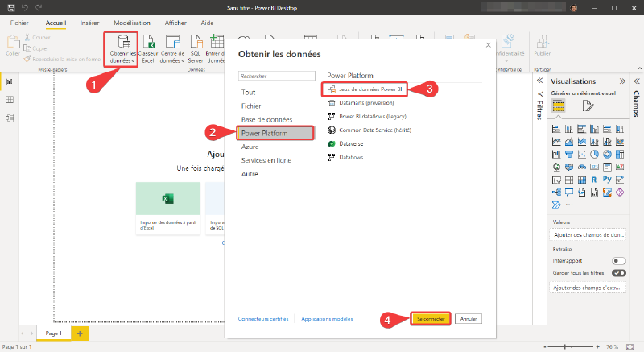
Task: Open the Fichier menu
Action: click(19, 23)
